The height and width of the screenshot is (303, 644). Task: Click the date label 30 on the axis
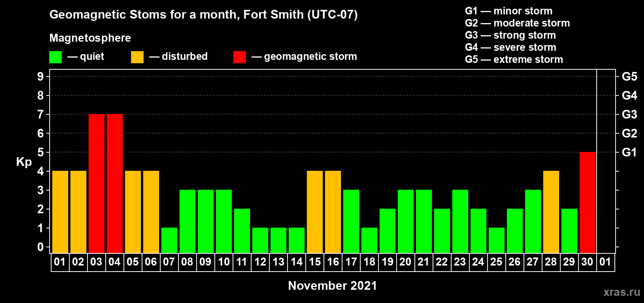coord(587,262)
